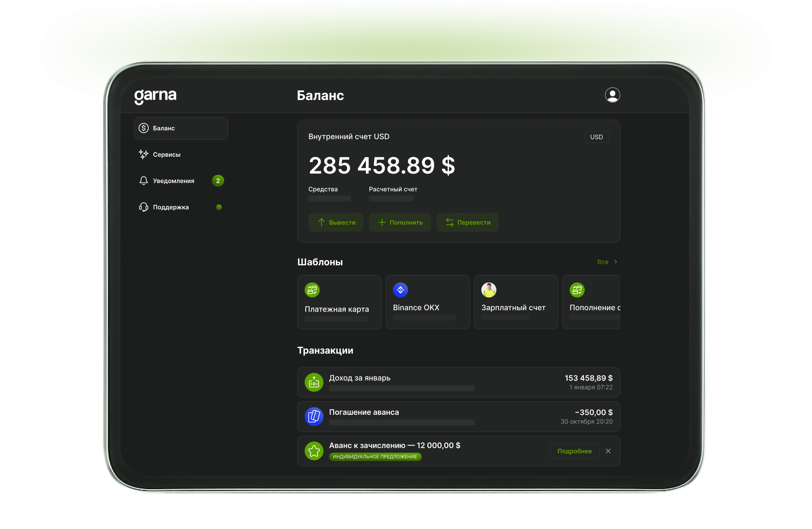Open the user profile avatar icon
The height and width of the screenshot is (529, 812).
612,95
